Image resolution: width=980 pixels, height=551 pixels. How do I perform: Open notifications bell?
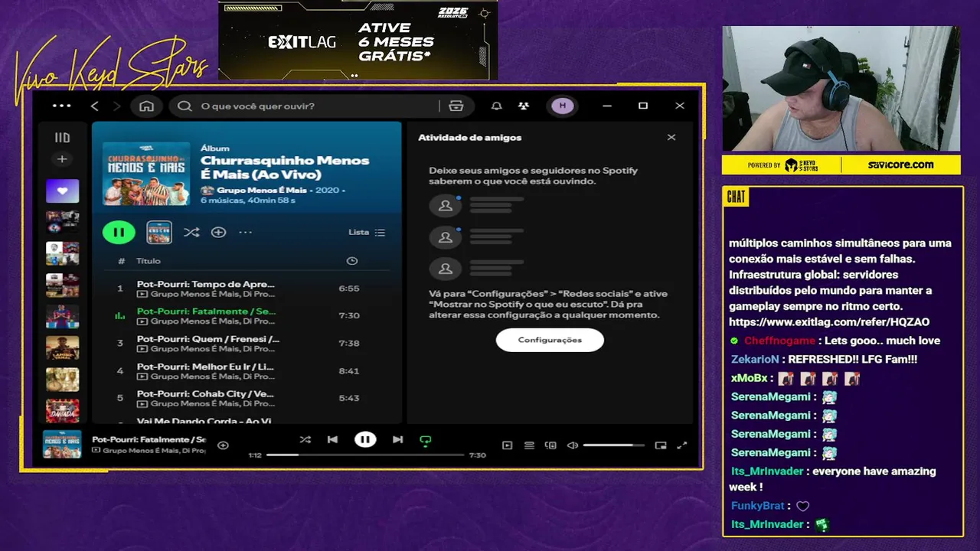click(x=496, y=106)
